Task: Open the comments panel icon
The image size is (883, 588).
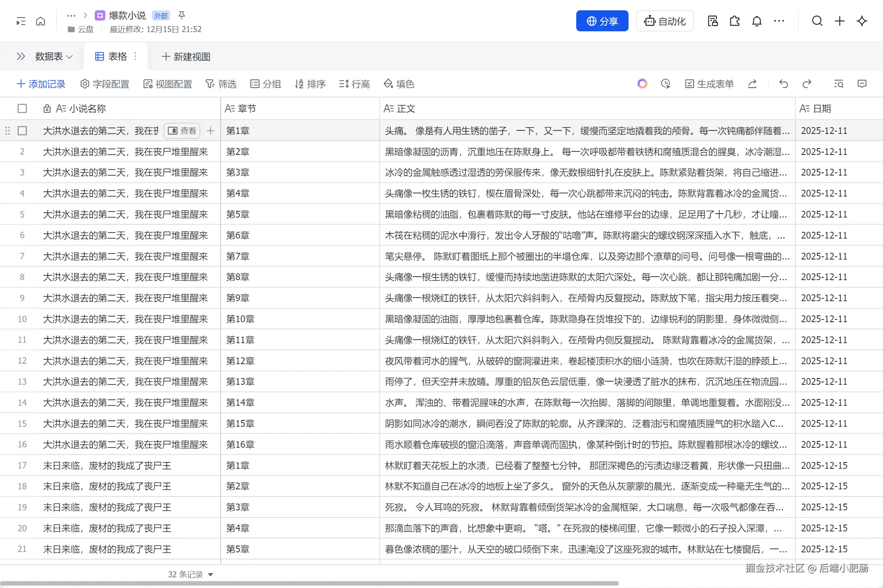Action: (862, 84)
